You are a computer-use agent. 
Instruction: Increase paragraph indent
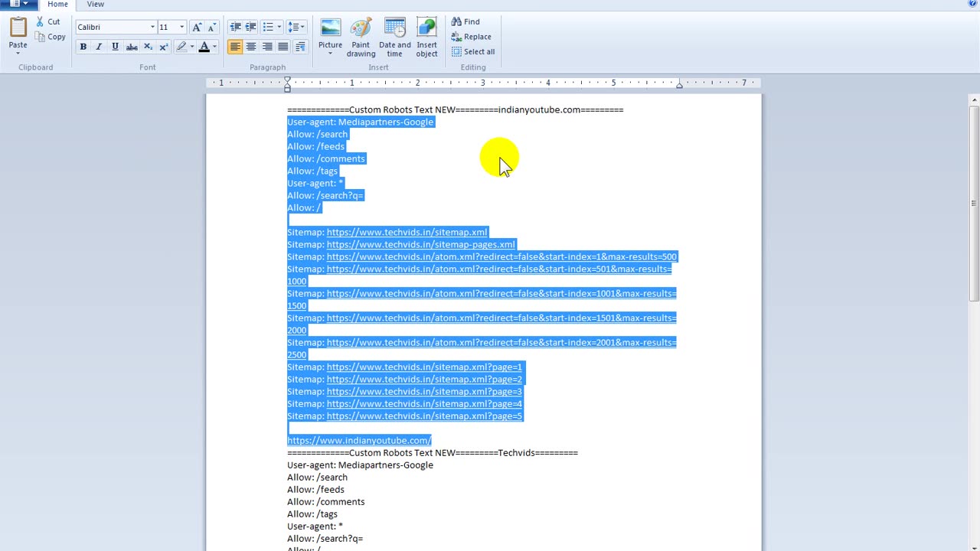(250, 27)
